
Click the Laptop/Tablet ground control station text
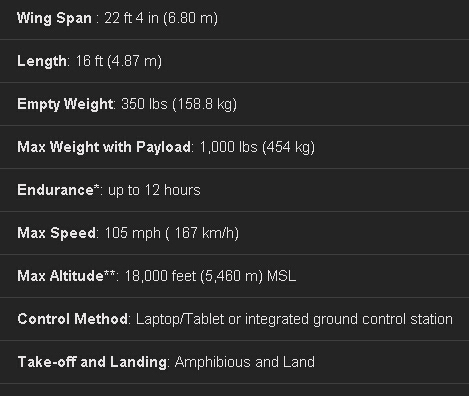(x=294, y=319)
